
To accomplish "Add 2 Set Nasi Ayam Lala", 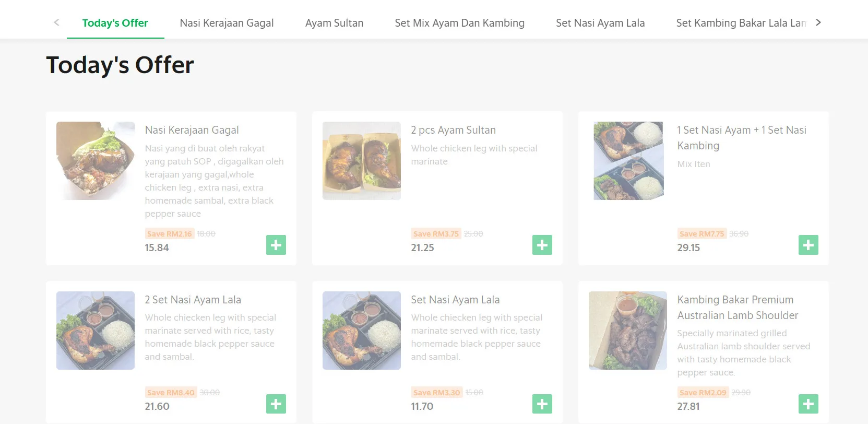I will tap(276, 404).
